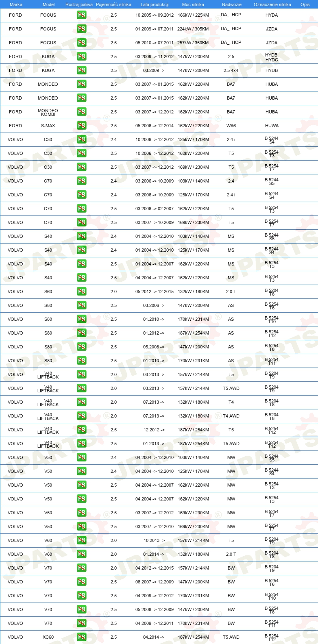Click petrol fuel icon in Ford Focus 305KM row
Image resolution: width=318 pixels, height=644 pixels.
point(81,29)
